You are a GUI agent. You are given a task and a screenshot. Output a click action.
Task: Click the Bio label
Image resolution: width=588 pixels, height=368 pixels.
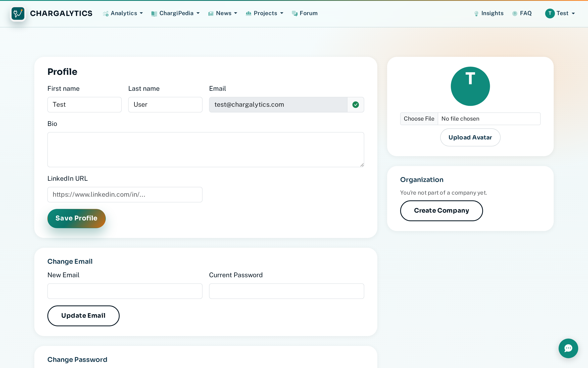52,124
